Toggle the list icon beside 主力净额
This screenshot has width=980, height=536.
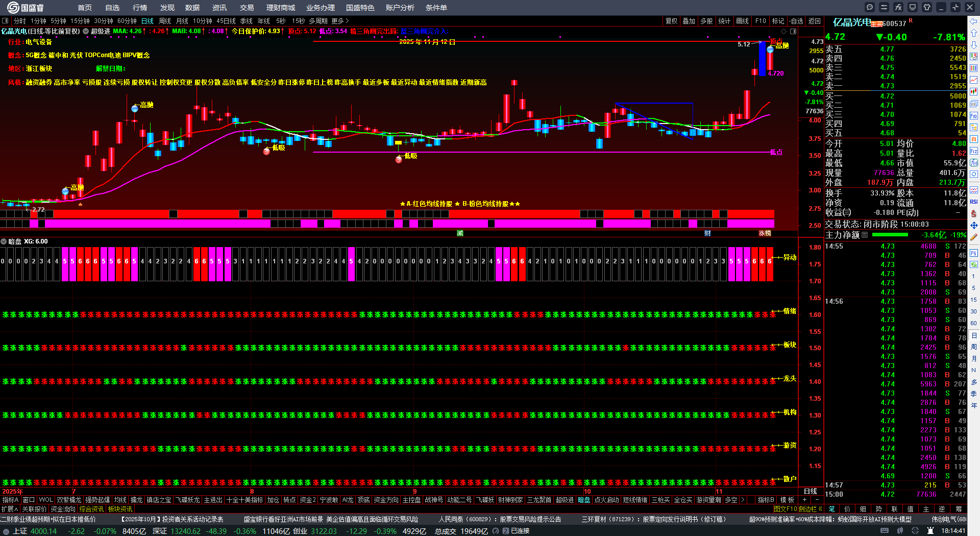[865, 235]
